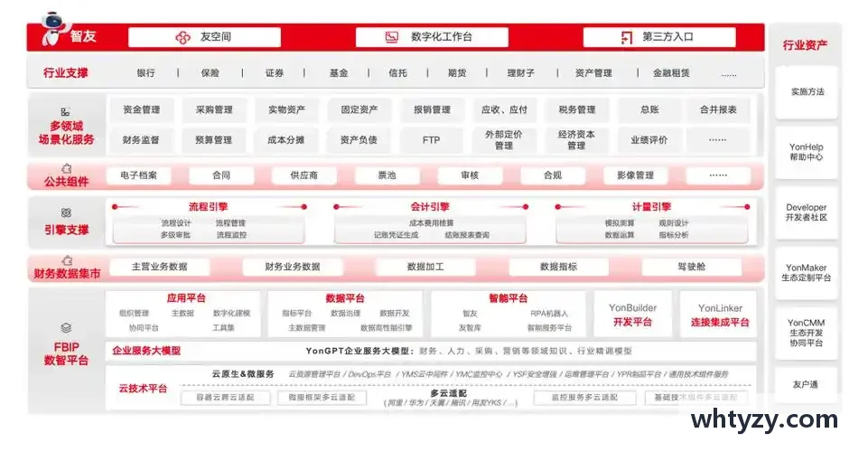Open the YonMaker 生态定制平台 card
The width and height of the screenshot is (868, 452).
coord(806,273)
